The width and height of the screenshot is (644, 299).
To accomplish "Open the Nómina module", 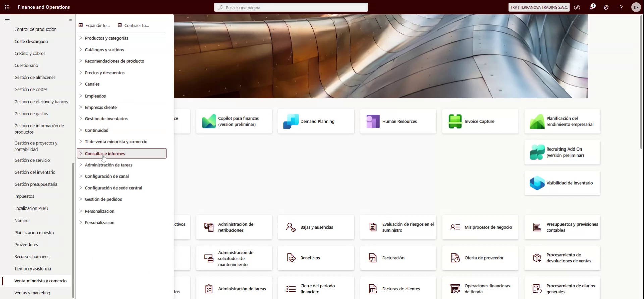I will [22, 221].
